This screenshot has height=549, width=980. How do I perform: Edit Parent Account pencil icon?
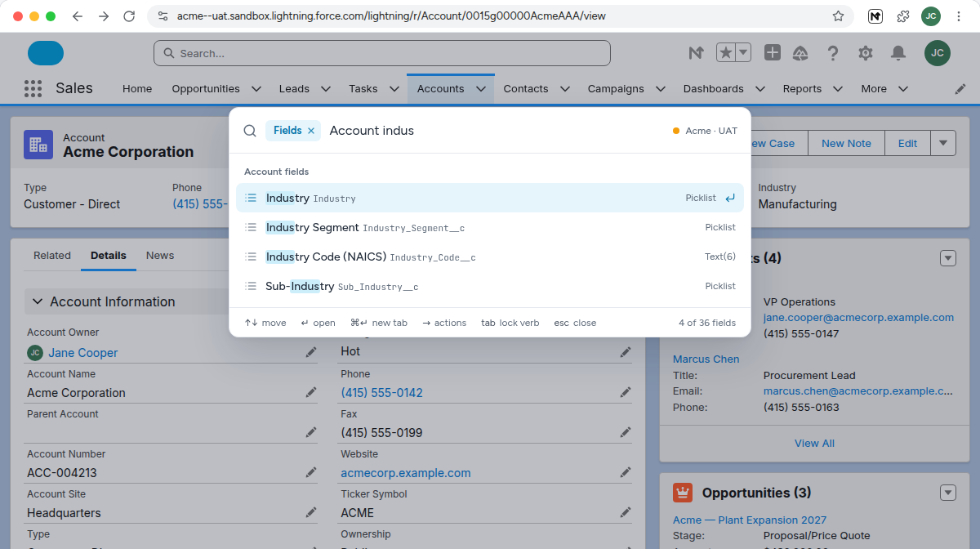click(311, 432)
